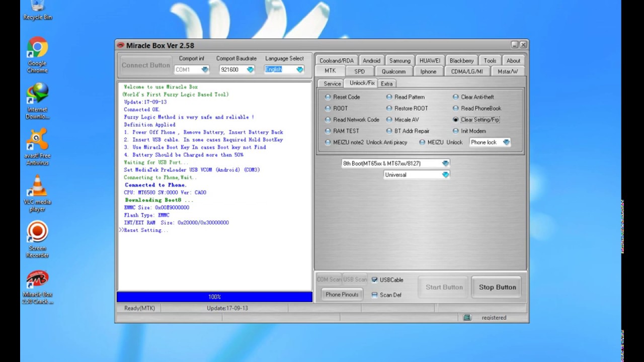Click the COM Scan button

[x=329, y=280]
